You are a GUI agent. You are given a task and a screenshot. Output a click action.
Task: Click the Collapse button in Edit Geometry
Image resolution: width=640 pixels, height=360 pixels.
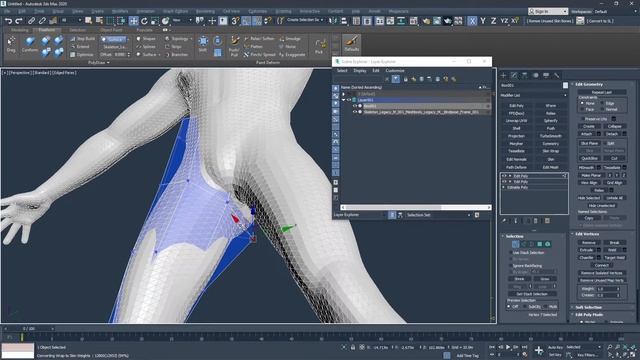(x=614, y=127)
